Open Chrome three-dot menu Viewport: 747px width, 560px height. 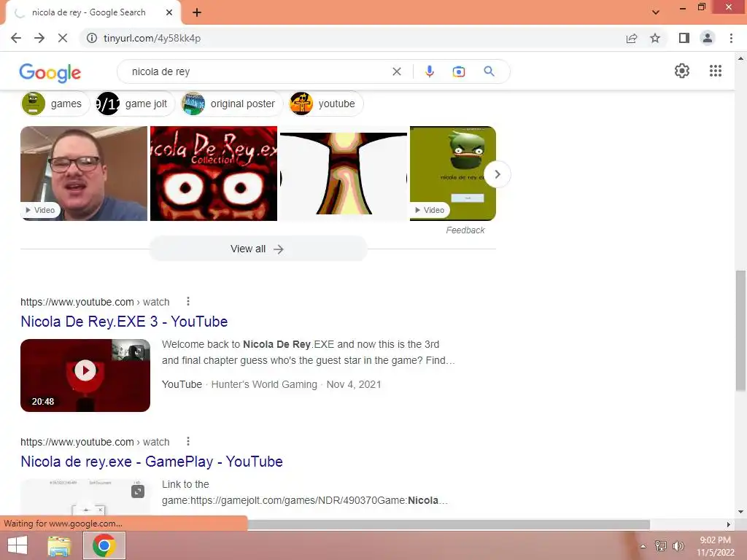tap(731, 38)
